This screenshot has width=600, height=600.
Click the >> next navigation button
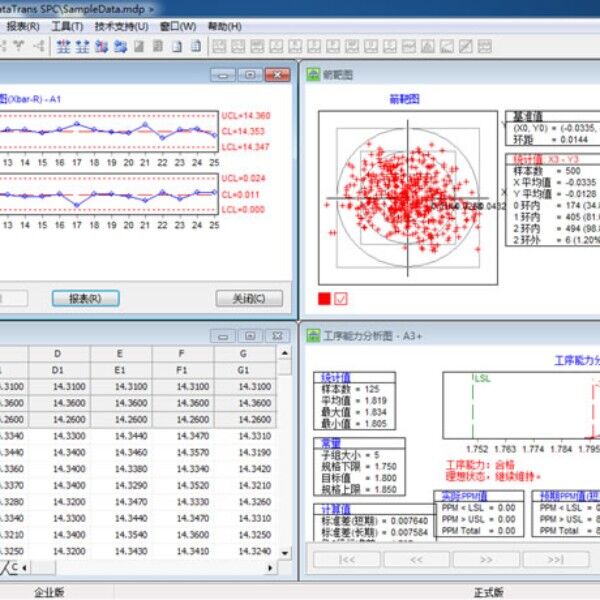(486, 559)
